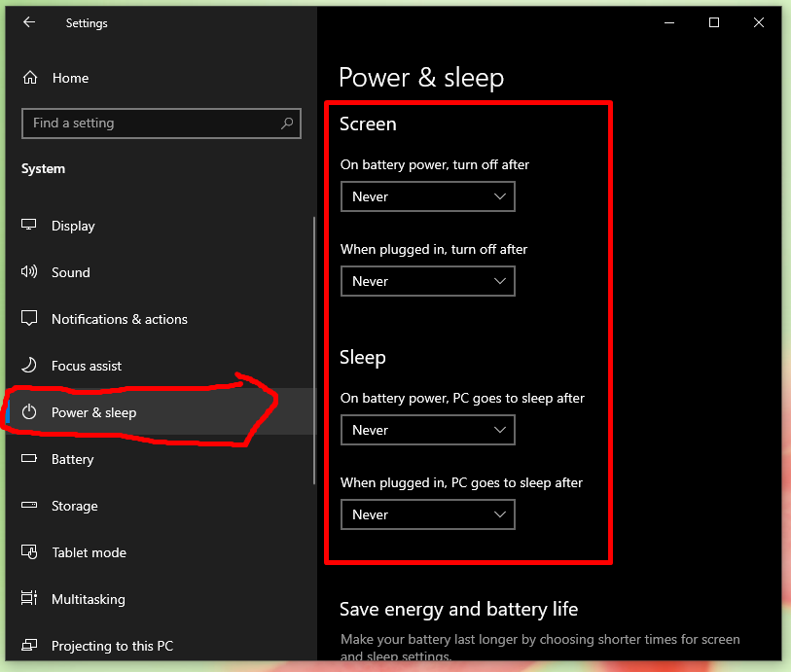Screen dimensions: 791x672
Task: Click the Projecting to this PC icon
Action: pyautogui.click(x=29, y=645)
